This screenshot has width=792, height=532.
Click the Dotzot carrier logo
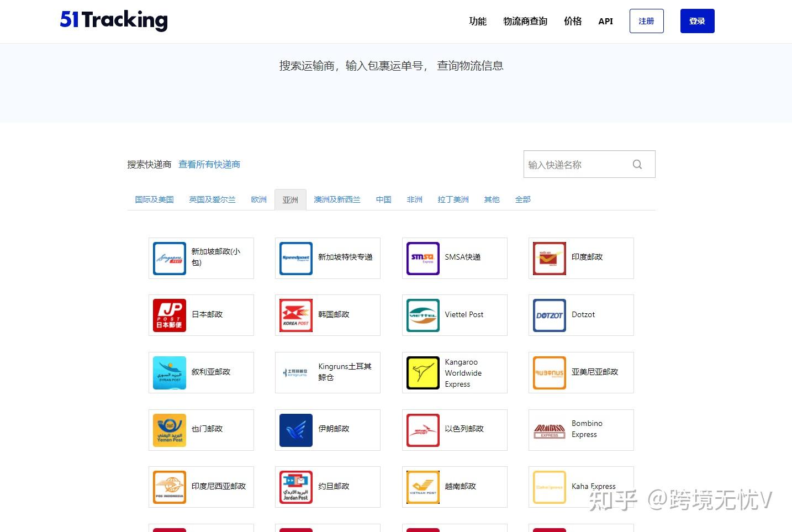click(x=550, y=315)
